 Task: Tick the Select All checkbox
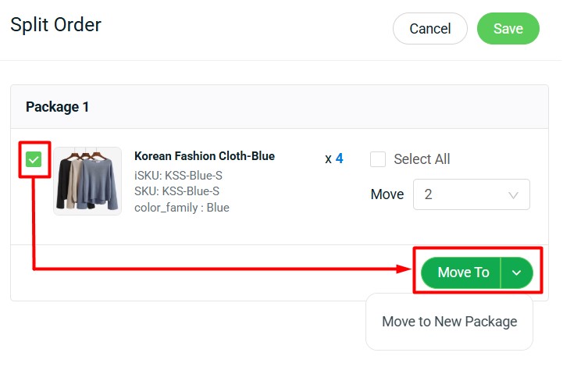tap(378, 159)
